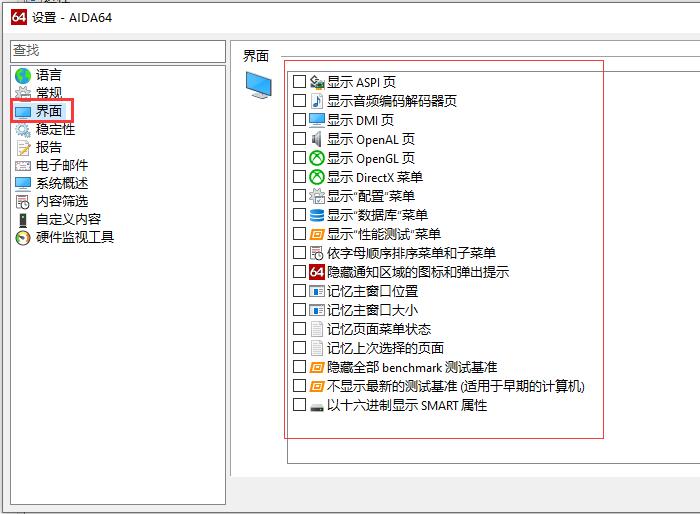Check 显示 DirectX 菜单 checkbox
700x514 pixels.
pyautogui.click(x=299, y=176)
